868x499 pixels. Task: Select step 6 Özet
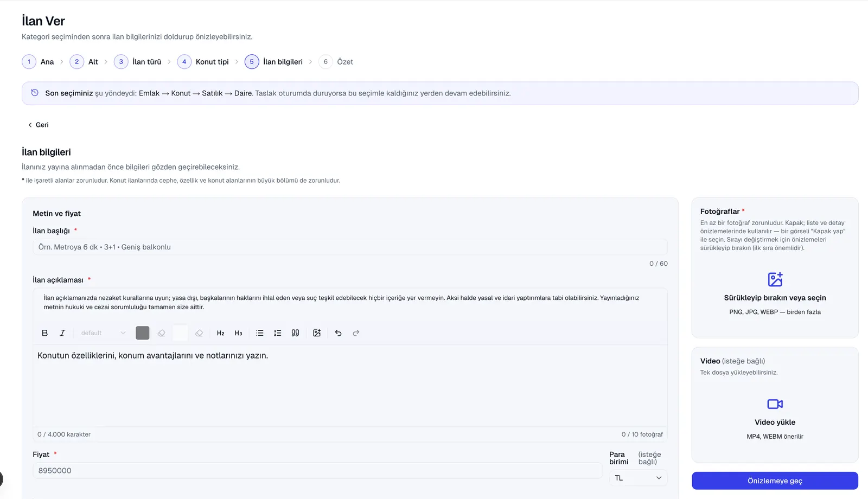click(x=336, y=62)
